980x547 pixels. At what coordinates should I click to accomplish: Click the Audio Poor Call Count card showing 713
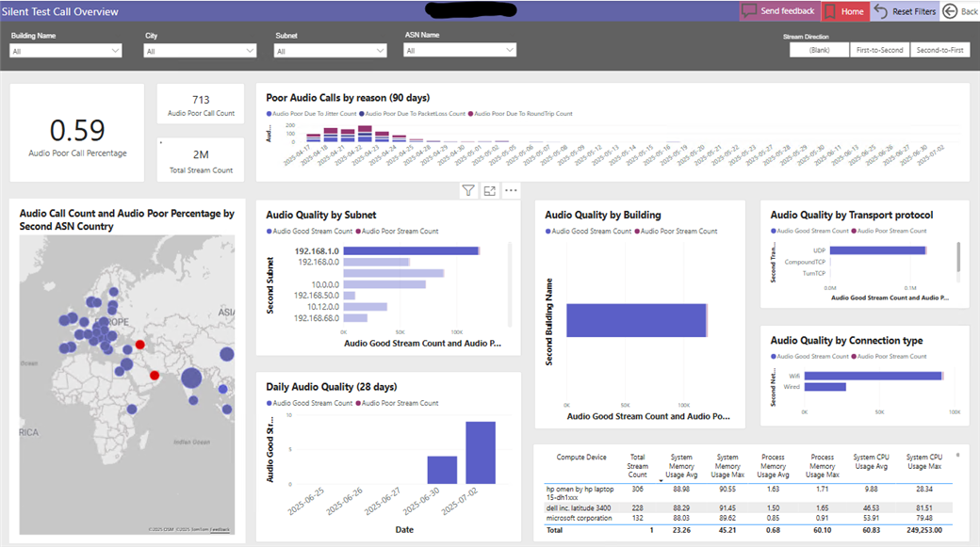[x=201, y=105]
